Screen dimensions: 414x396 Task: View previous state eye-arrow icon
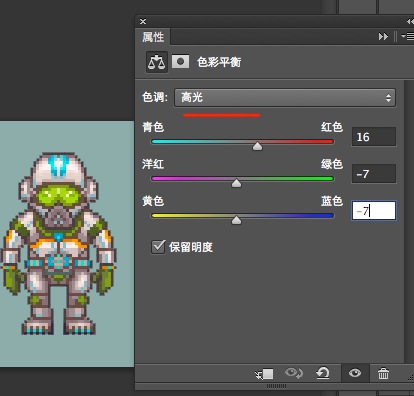tap(294, 373)
